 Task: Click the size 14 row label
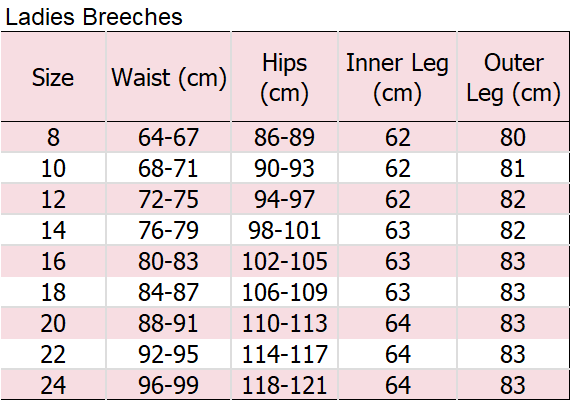coord(53,230)
